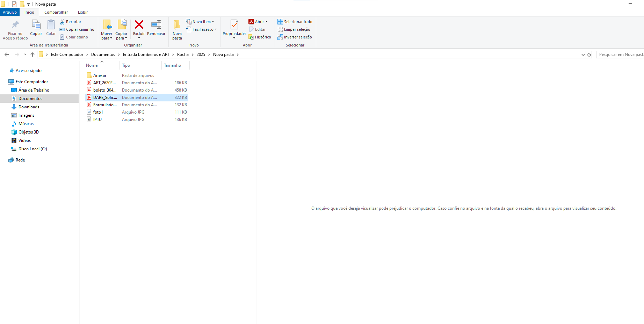Pin folder to Acesso rápido

[15, 30]
